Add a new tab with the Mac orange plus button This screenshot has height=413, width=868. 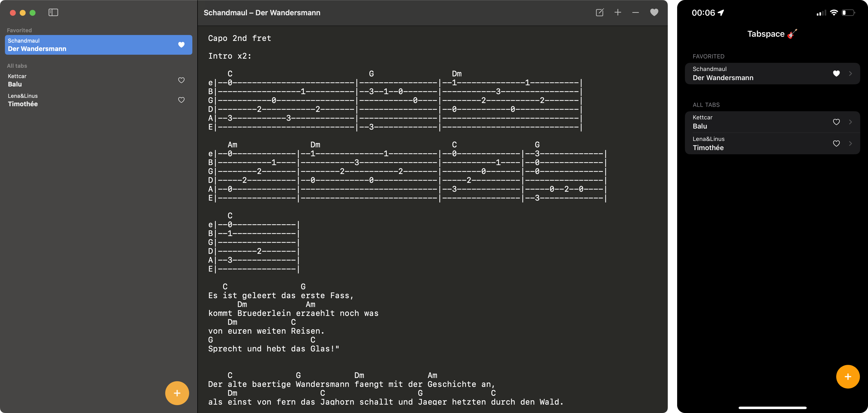(x=177, y=393)
